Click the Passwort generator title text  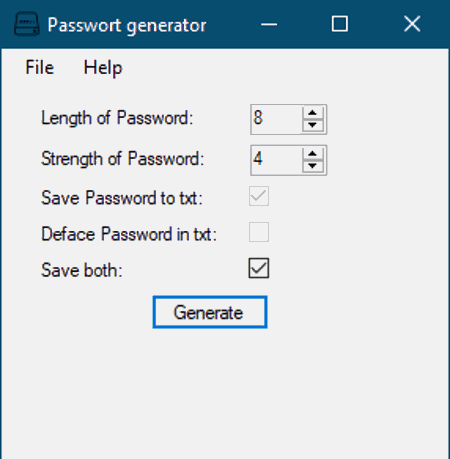tap(127, 25)
